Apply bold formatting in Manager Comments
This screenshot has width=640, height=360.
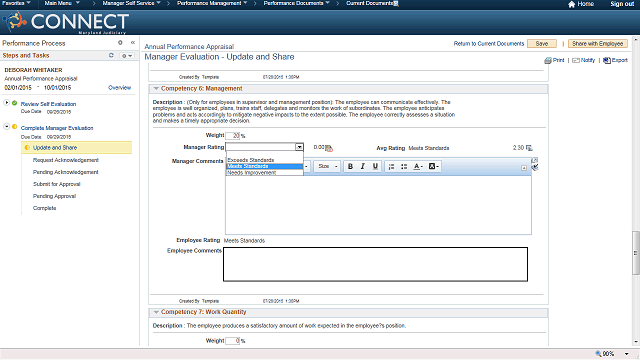click(350, 167)
